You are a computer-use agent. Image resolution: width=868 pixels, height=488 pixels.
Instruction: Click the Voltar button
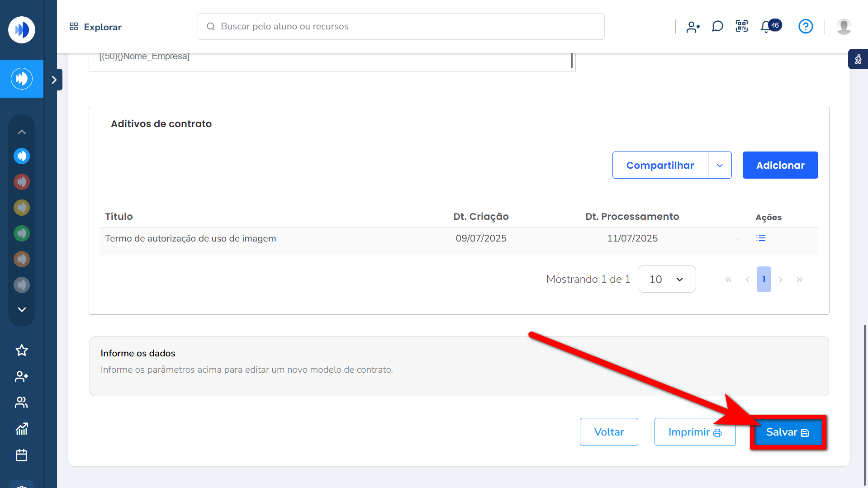(x=608, y=432)
